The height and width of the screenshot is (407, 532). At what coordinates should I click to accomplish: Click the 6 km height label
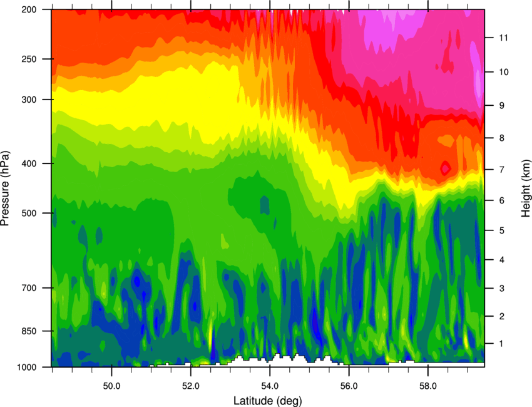click(502, 200)
